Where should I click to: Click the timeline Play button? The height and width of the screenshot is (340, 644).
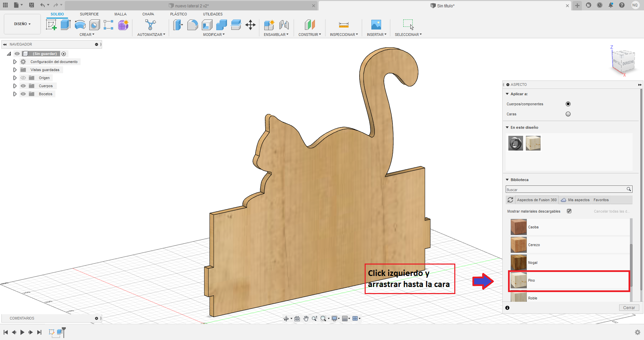[22, 332]
